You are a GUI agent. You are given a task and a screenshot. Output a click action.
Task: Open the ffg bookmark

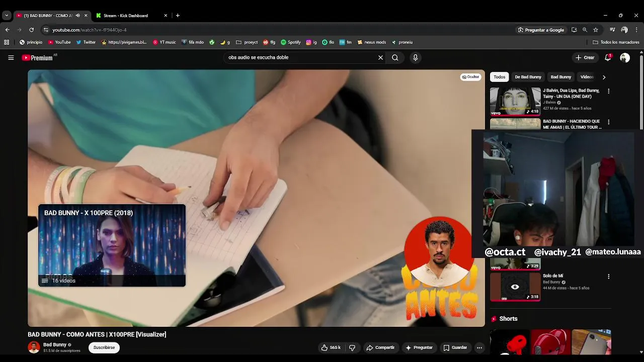point(269,42)
